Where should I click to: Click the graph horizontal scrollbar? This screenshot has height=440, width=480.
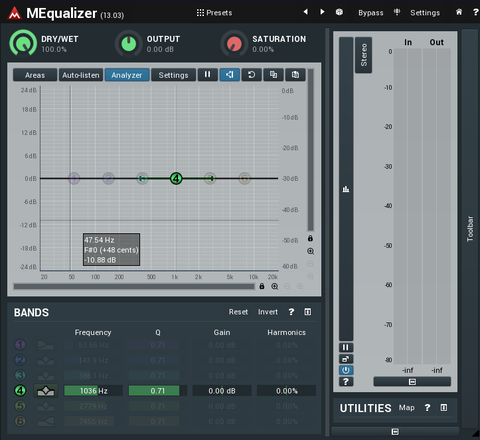click(134, 286)
